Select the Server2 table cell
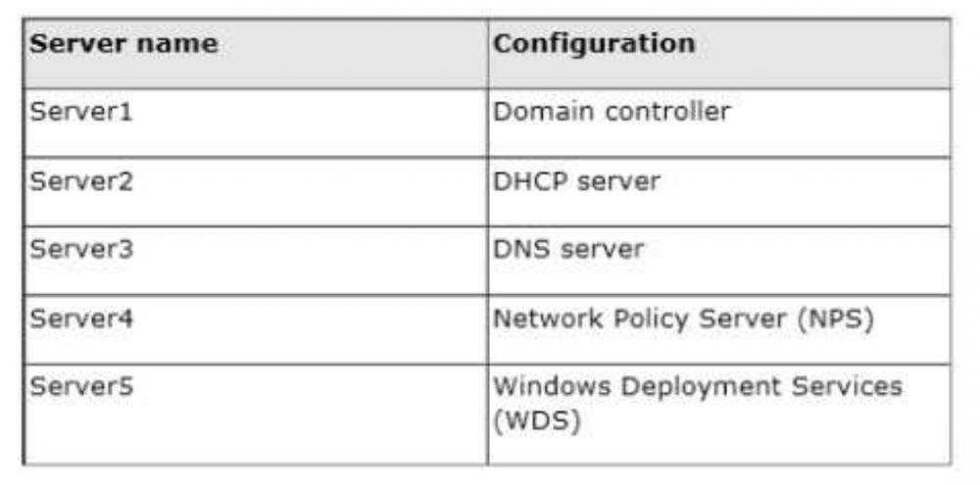 (x=80, y=181)
